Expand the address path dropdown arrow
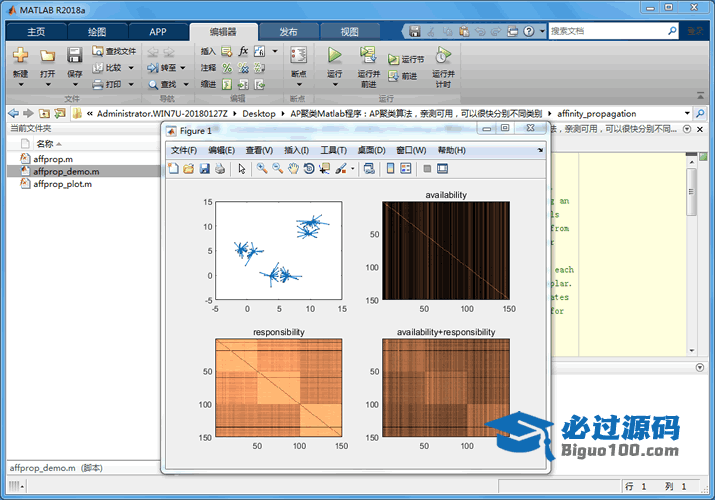This screenshot has height=500, width=715. pyautogui.click(x=687, y=113)
